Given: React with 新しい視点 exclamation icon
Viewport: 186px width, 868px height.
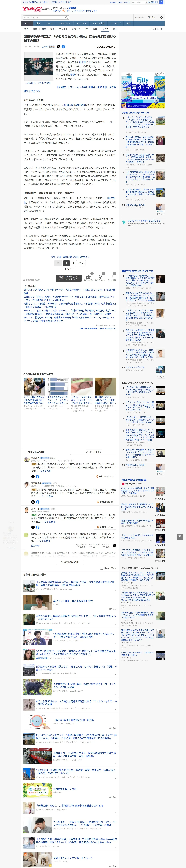Looking at the screenshot, I should pos(112,277).
